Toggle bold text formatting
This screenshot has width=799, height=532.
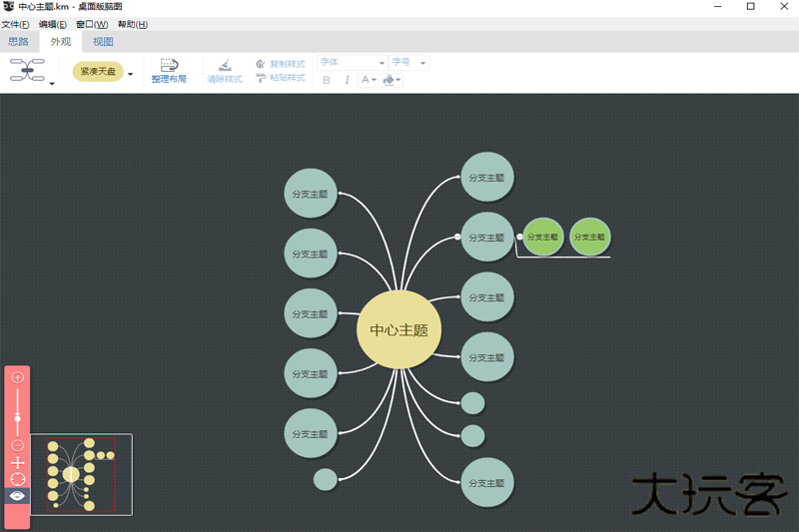pos(327,80)
